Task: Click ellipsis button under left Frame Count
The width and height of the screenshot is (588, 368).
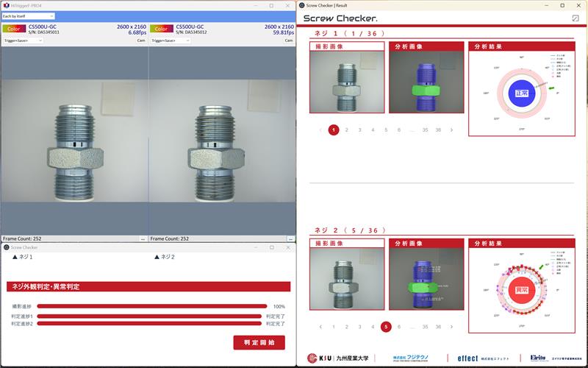Action: pos(143,239)
